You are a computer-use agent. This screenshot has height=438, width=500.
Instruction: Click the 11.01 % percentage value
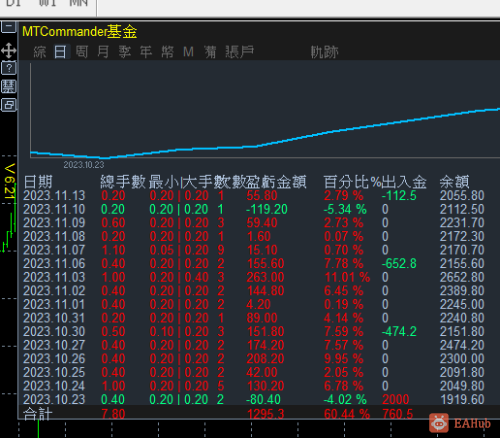(x=347, y=277)
